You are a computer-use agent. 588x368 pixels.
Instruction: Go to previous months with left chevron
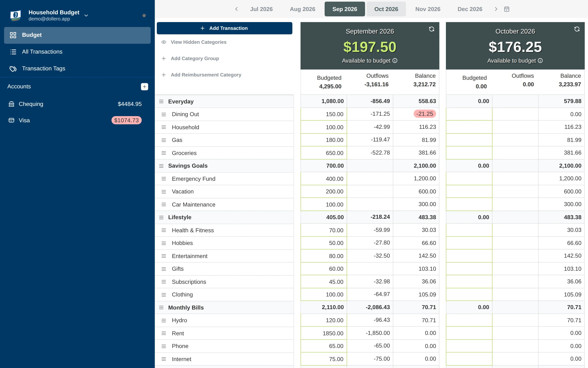236,9
